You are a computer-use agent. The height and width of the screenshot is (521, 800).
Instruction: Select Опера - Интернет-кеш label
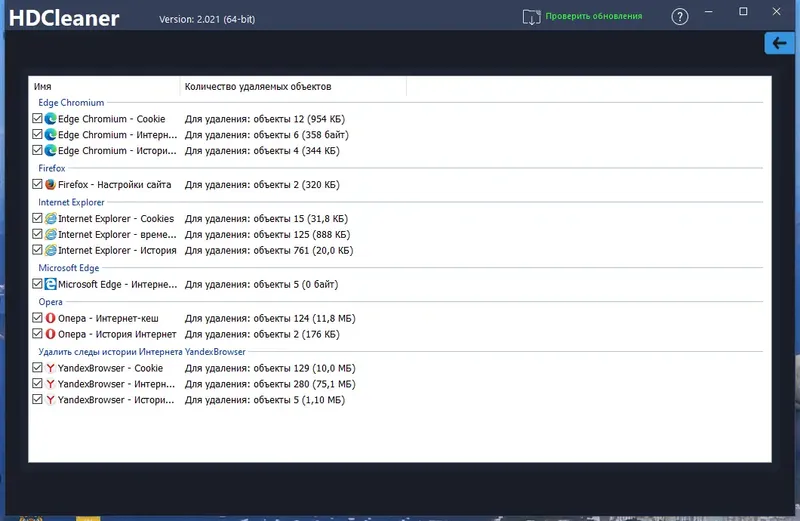click(108, 318)
